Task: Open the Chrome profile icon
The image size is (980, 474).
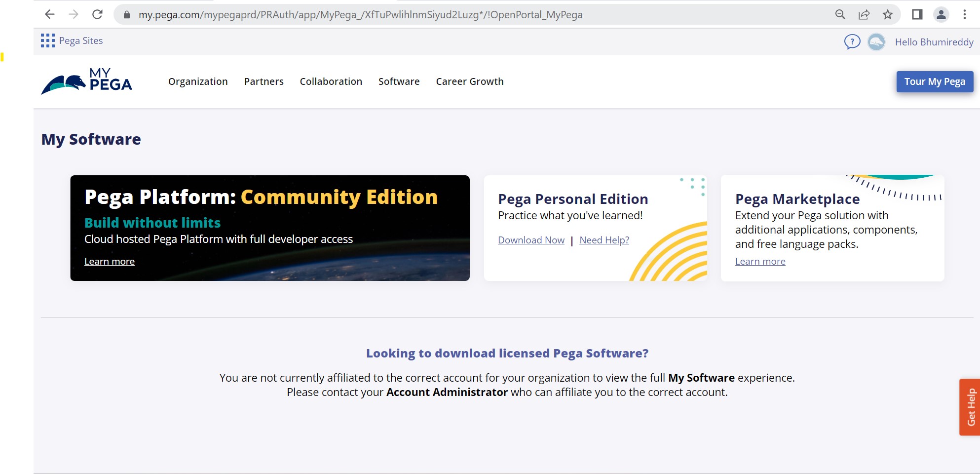Action: tap(942, 14)
